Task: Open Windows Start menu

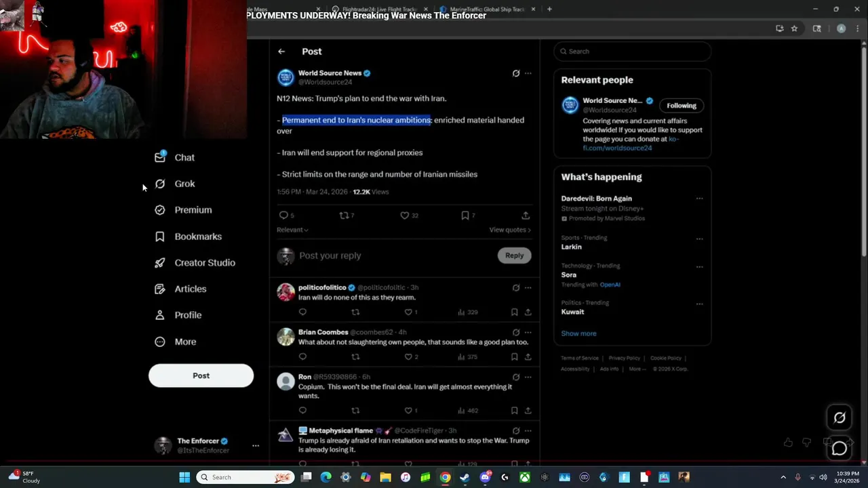Action: click(x=184, y=477)
